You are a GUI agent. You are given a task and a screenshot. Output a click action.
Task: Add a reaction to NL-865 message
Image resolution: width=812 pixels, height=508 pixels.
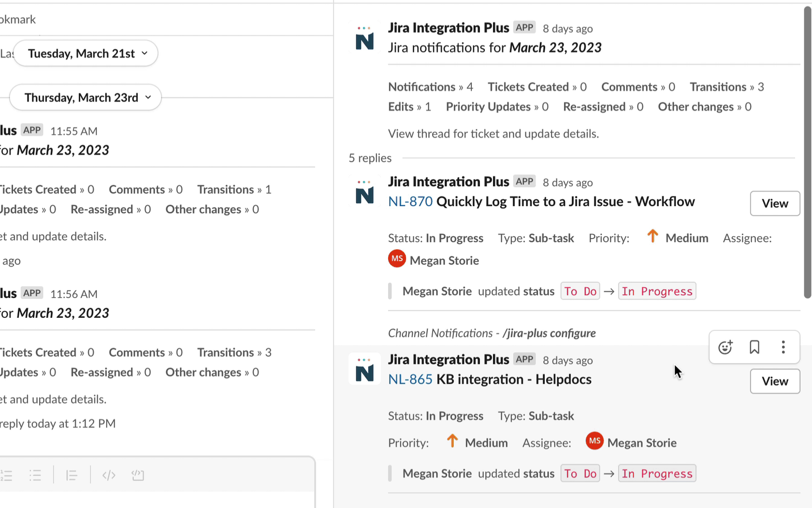725,347
